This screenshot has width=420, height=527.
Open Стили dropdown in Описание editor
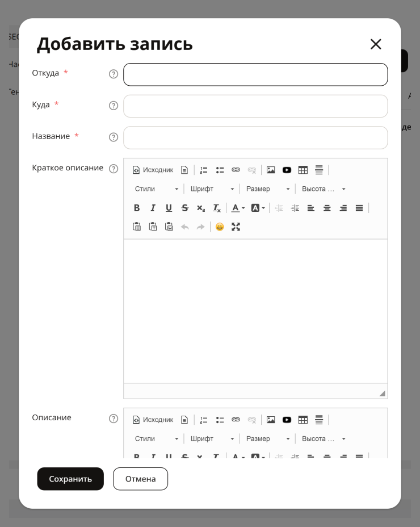157,438
